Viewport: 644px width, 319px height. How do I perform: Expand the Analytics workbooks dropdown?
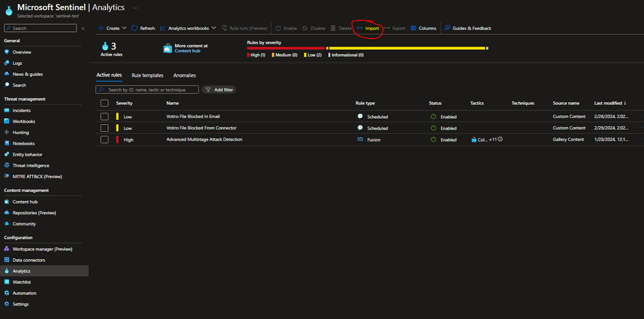[x=188, y=28]
